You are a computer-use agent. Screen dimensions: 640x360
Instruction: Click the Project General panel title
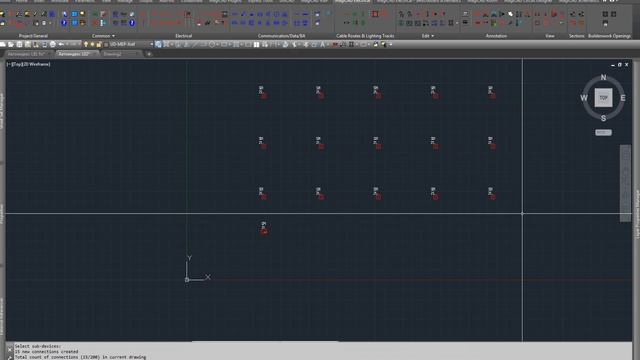click(x=33, y=36)
